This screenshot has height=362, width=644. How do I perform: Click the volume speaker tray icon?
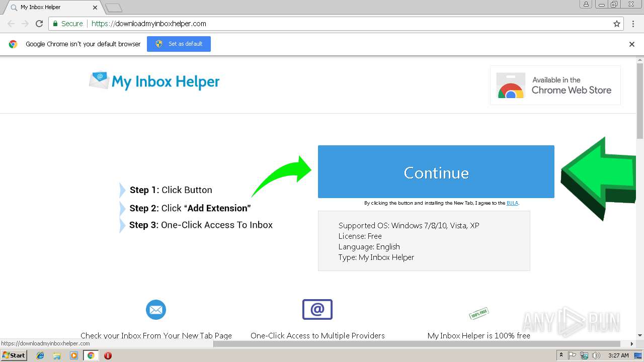click(596, 355)
